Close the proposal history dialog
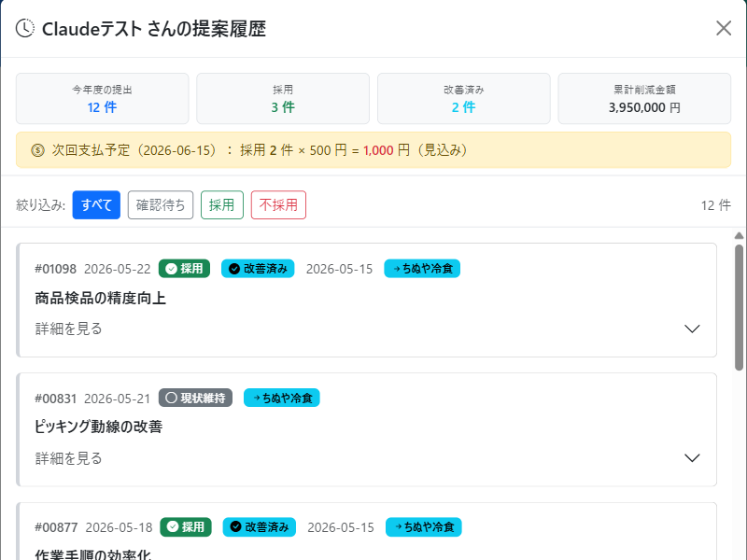This screenshot has width=747, height=560. pyautogui.click(x=723, y=29)
